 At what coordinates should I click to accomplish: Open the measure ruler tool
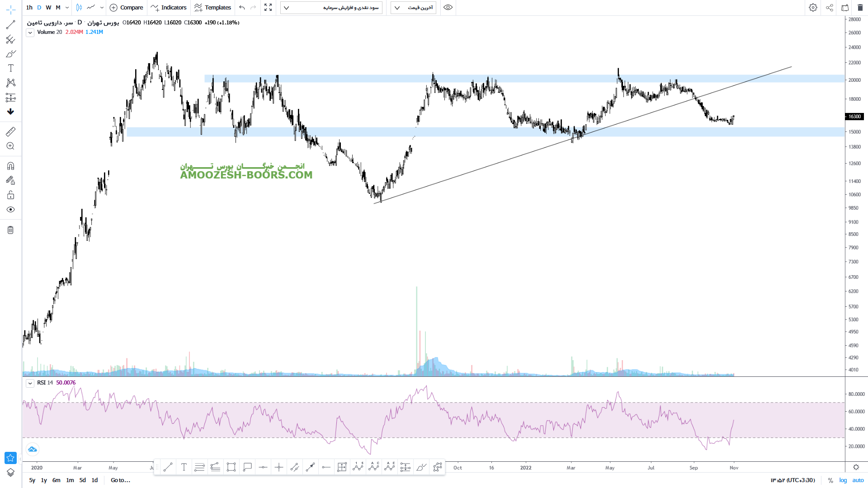pyautogui.click(x=10, y=131)
